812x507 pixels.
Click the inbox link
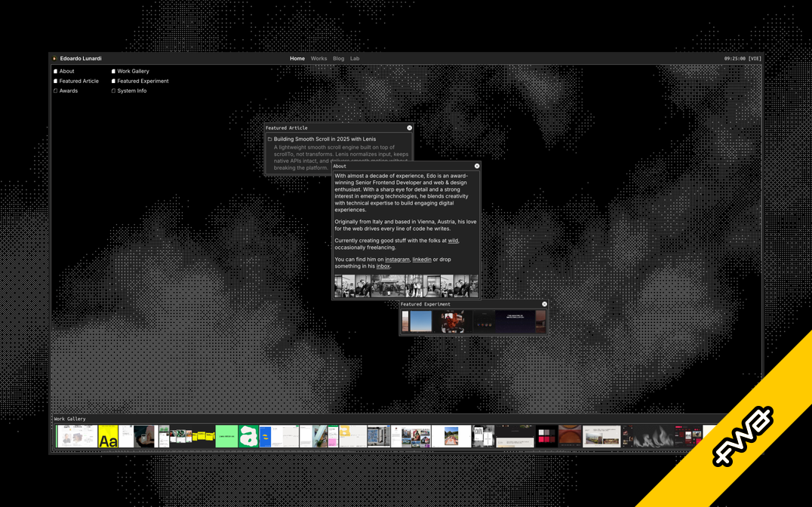click(x=383, y=266)
